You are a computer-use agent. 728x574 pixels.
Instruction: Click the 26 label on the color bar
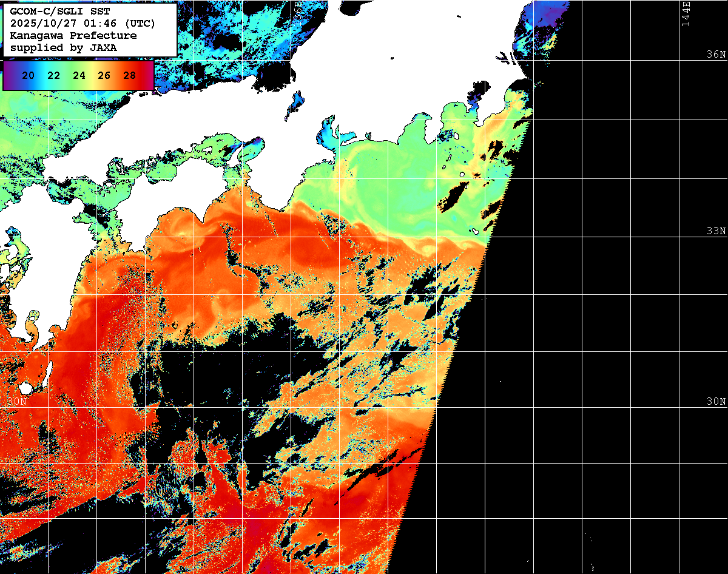(x=104, y=76)
